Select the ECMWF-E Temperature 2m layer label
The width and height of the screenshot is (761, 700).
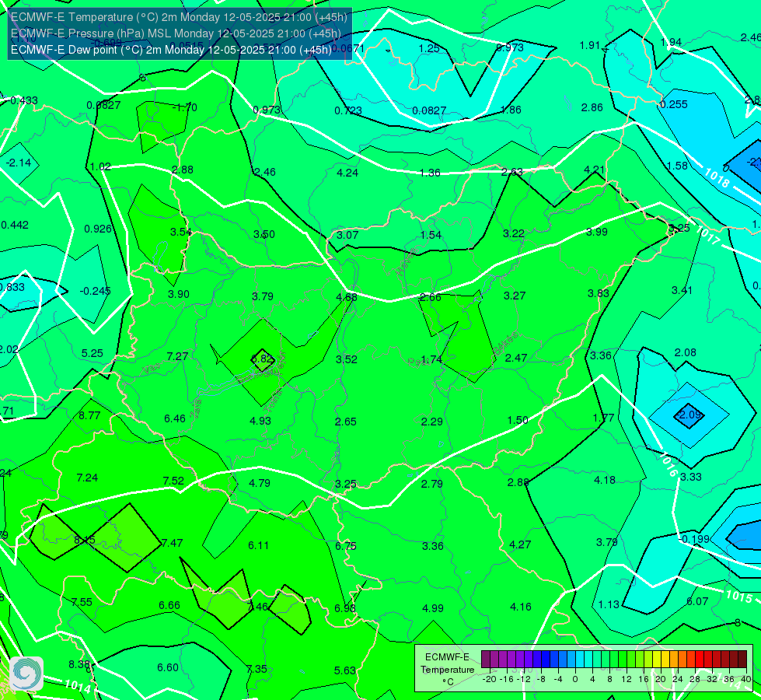[179, 17]
